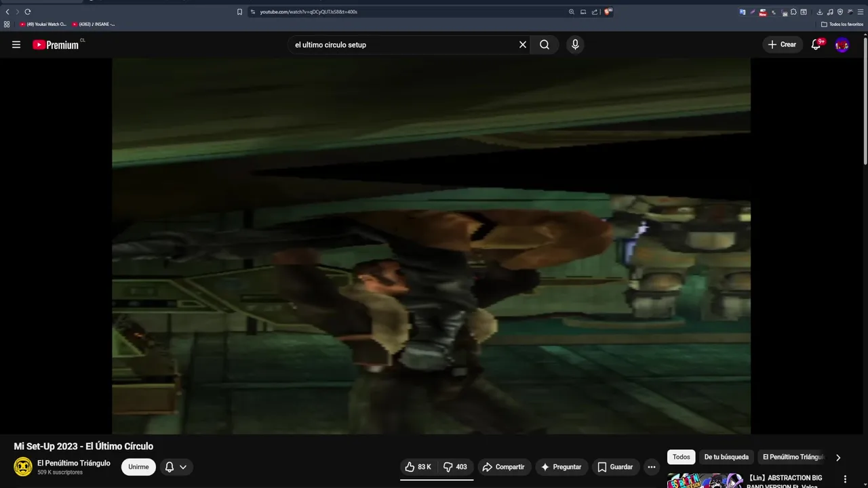
Task: Open the channel notification bell dropdown
Action: tap(176, 467)
